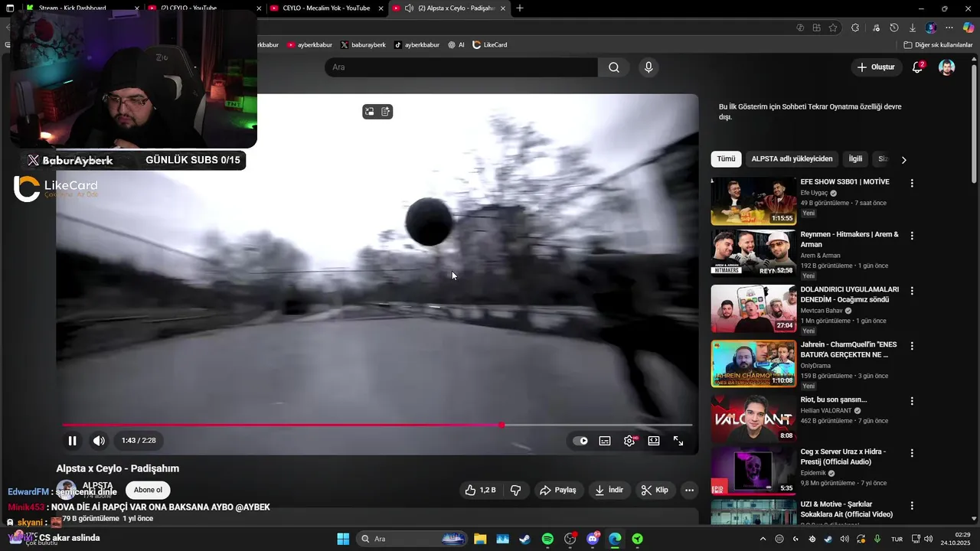Screen dimensions: 980x551
Task: Open options for Reynmen Hitmakers video
Action: [911, 236]
